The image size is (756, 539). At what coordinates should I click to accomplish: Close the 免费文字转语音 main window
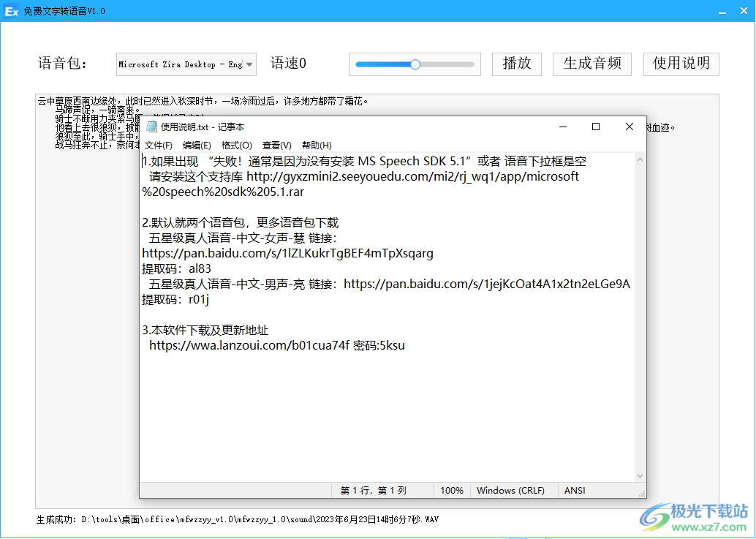click(744, 11)
